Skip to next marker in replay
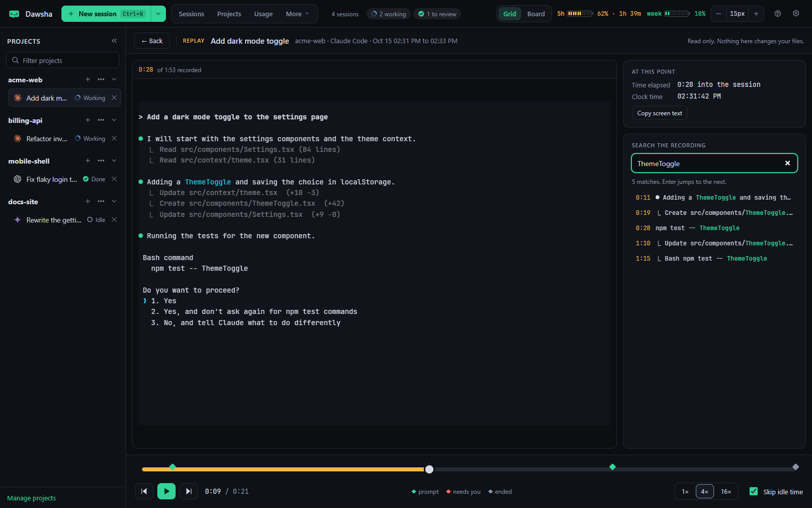The width and height of the screenshot is (812, 508). pyautogui.click(x=189, y=491)
